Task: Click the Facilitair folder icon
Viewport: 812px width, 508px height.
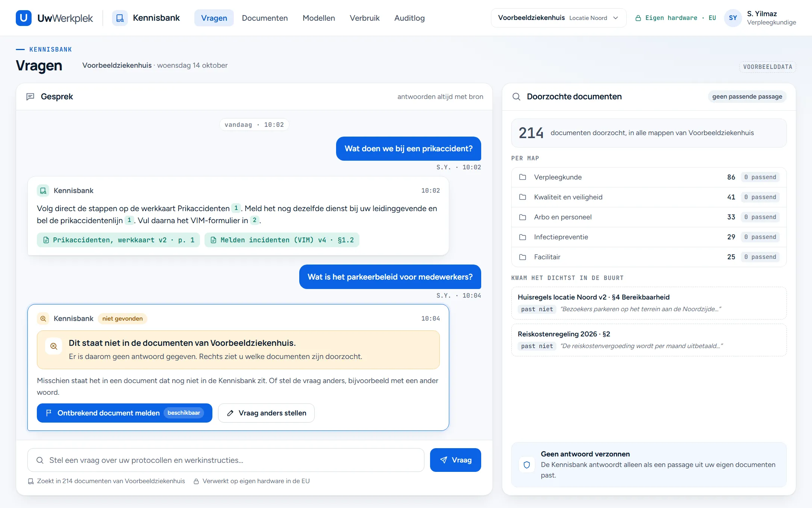Action: tap(523, 257)
